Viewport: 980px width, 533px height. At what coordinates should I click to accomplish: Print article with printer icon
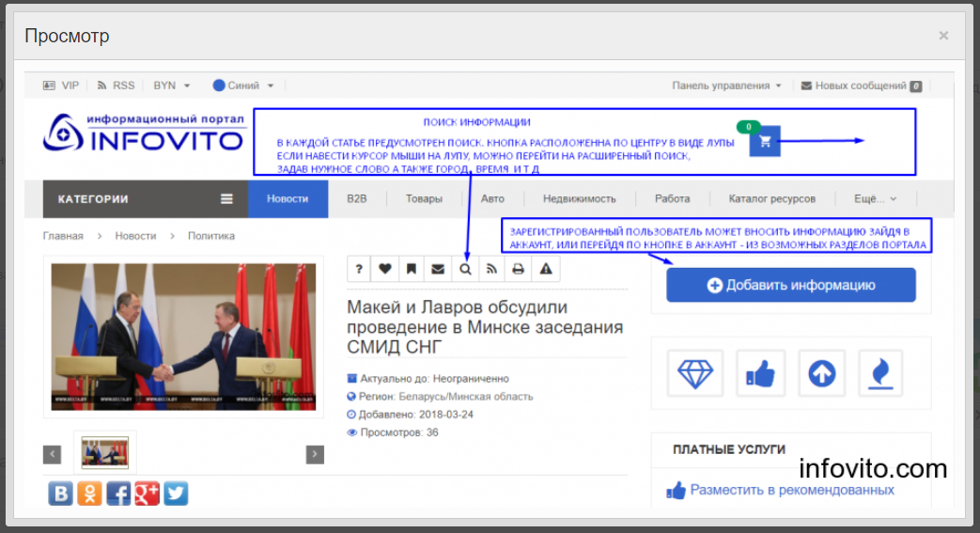point(518,269)
